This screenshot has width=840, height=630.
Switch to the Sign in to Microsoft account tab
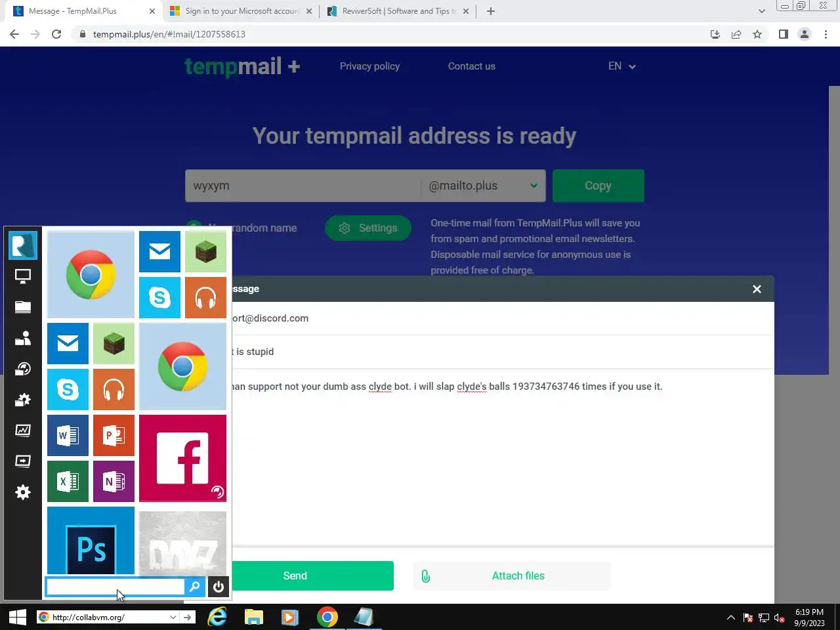(x=241, y=11)
